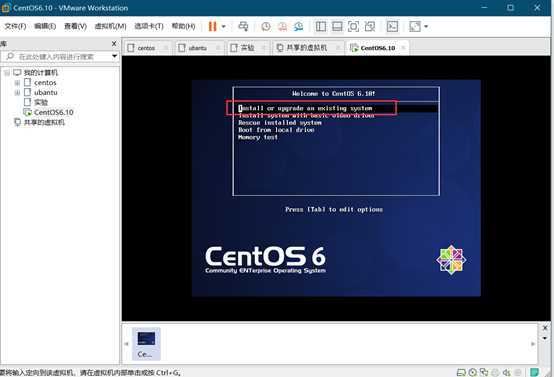Select 我的计算机 in the library tree

pos(40,73)
